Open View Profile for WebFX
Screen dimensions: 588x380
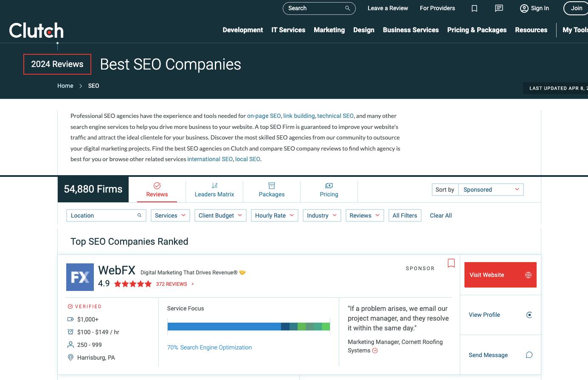coord(501,315)
